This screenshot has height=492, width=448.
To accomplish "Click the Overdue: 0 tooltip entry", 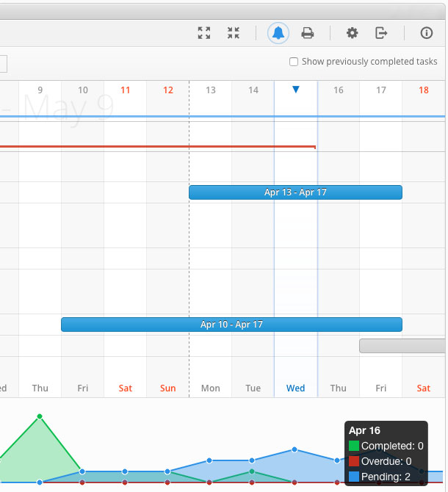I will (380, 461).
